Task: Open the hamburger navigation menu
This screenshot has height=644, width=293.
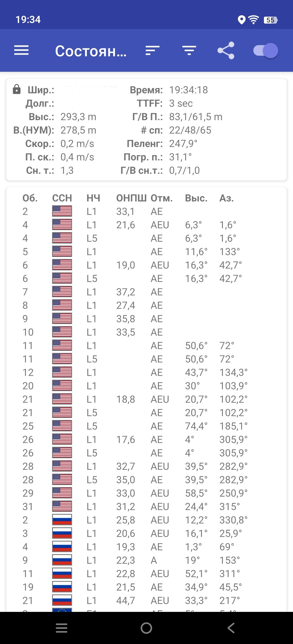Action: (21, 50)
